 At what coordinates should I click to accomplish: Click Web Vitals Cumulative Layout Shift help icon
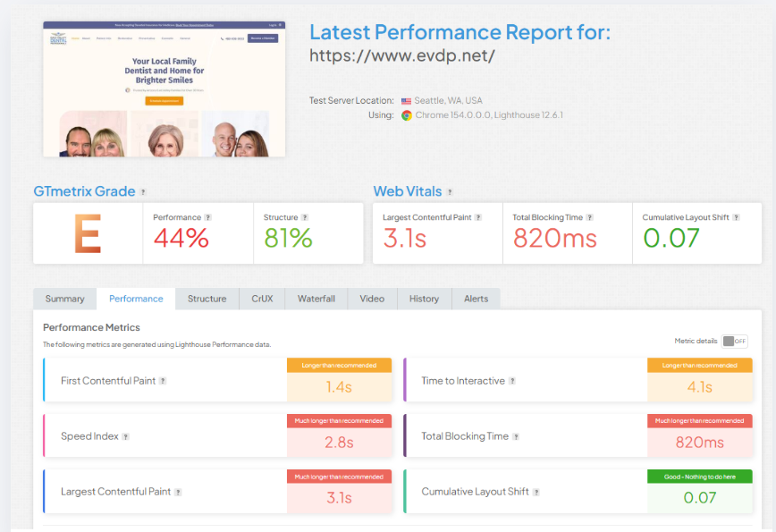pos(736,217)
